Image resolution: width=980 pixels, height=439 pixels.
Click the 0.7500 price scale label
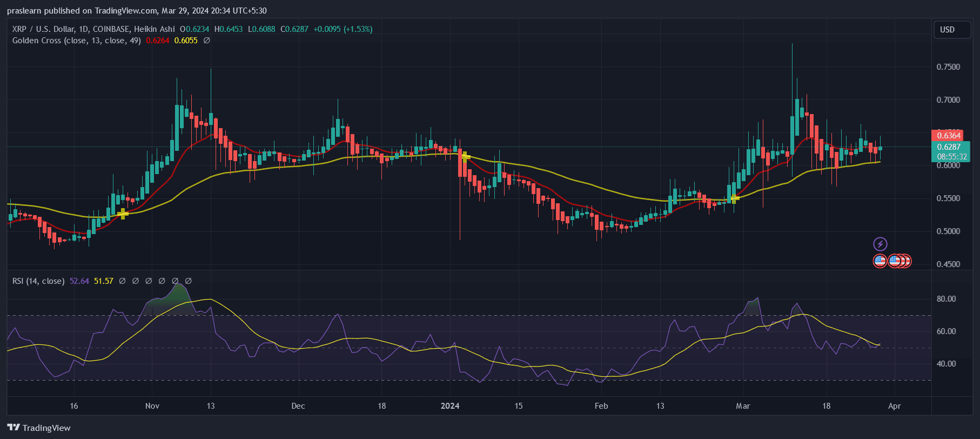(x=948, y=67)
